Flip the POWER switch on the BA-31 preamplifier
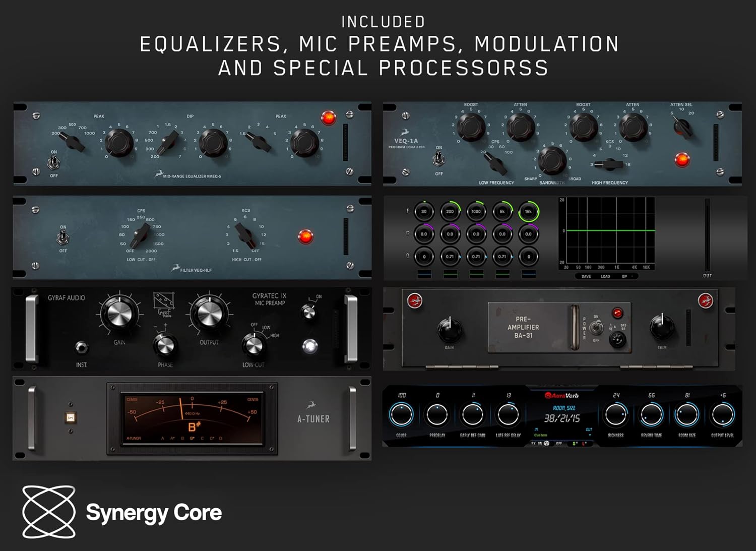Viewport: 756px width, 551px height. (596, 326)
